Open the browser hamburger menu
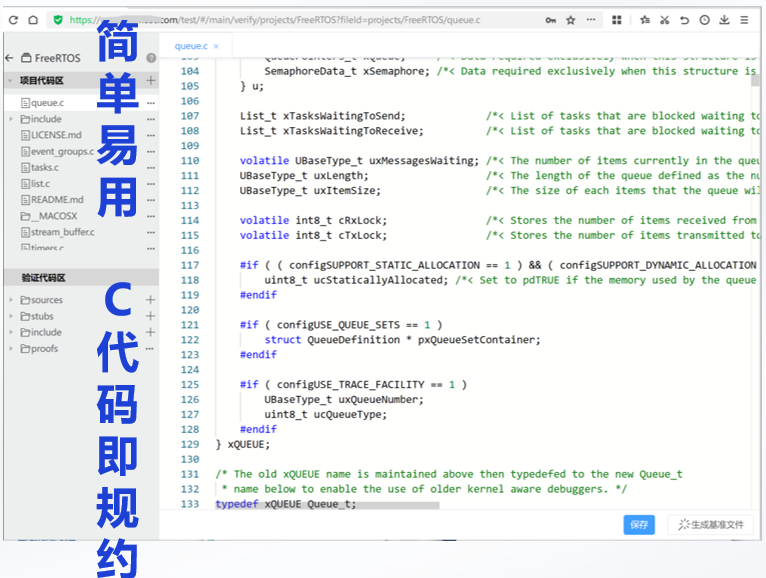This screenshot has width=766, height=578. (745, 20)
